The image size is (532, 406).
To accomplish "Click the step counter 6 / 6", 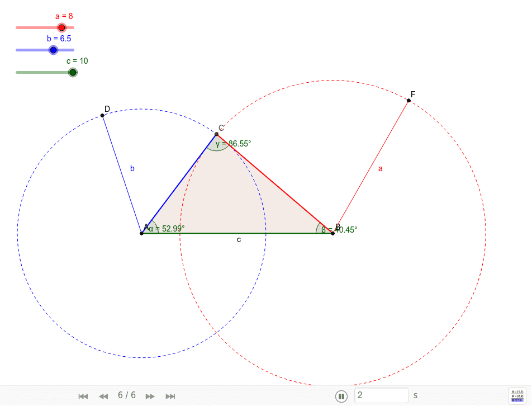I will click(127, 395).
